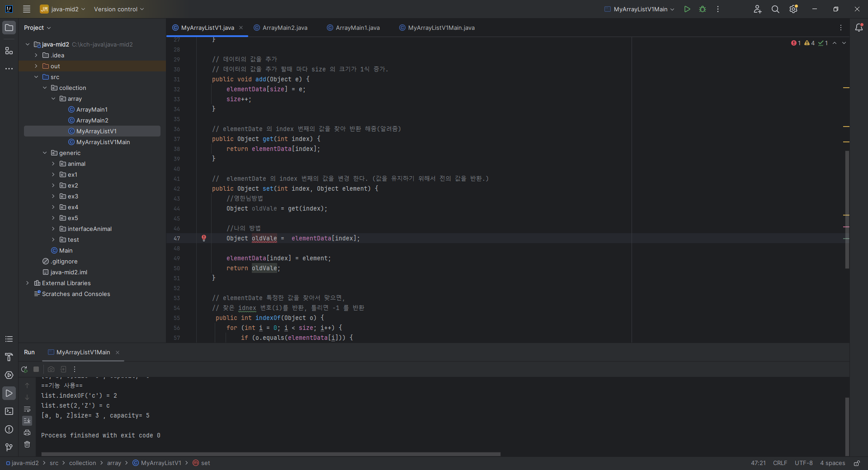Open MyArrayListV1Main class in project tree
868x470 pixels.
click(x=103, y=142)
